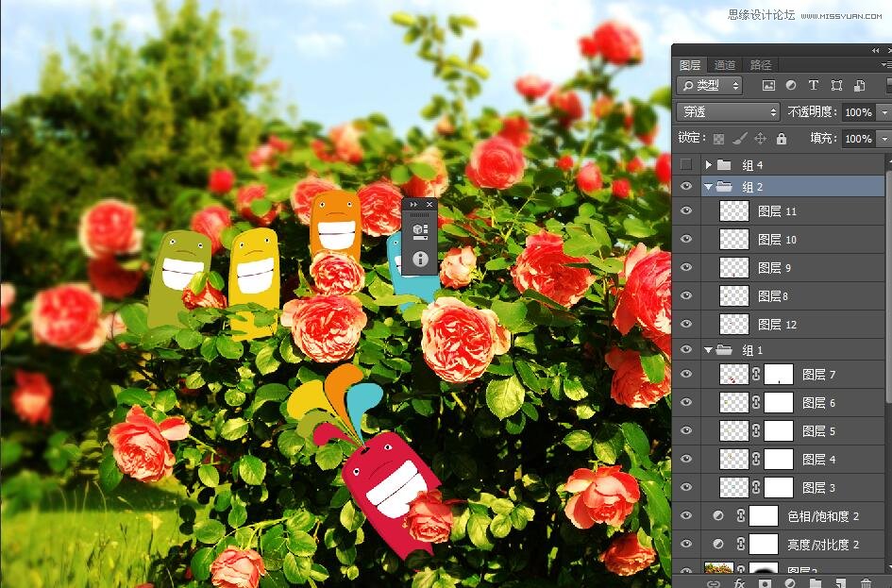
Task: Select the 图层 3 mask thumbnail
Action: [778, 487]
